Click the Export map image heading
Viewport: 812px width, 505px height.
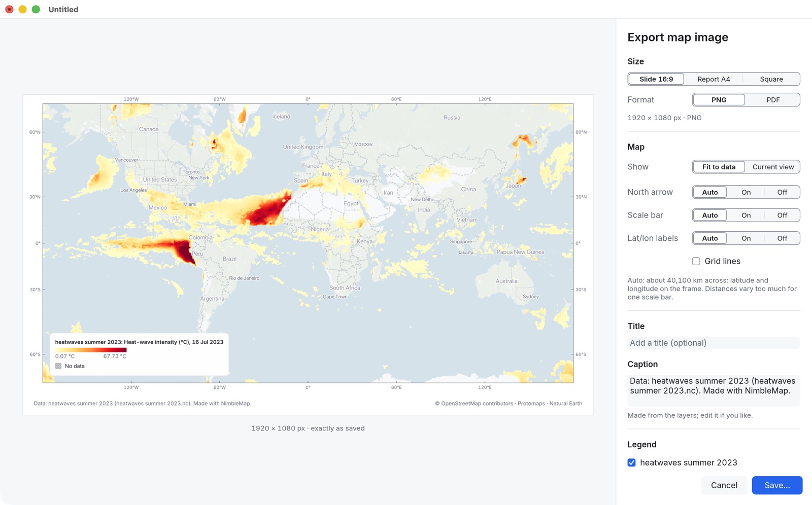coord(678,37)
